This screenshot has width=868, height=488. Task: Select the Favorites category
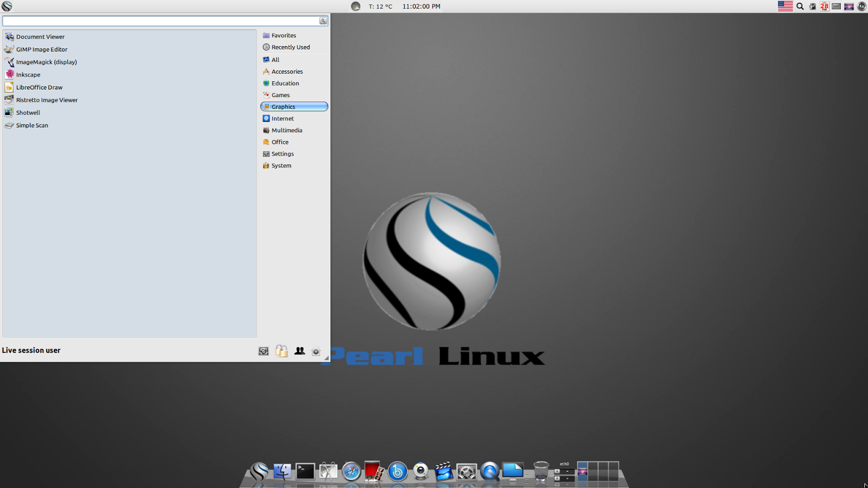(294, 35)
